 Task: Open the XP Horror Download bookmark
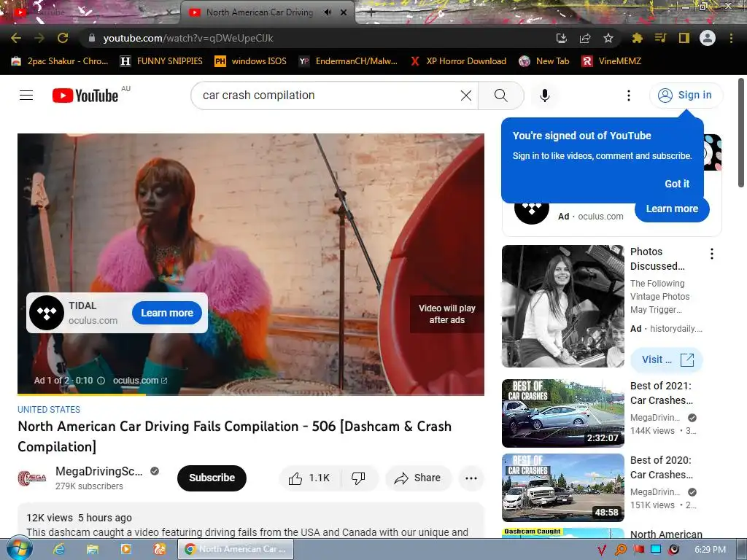(458, 61)
